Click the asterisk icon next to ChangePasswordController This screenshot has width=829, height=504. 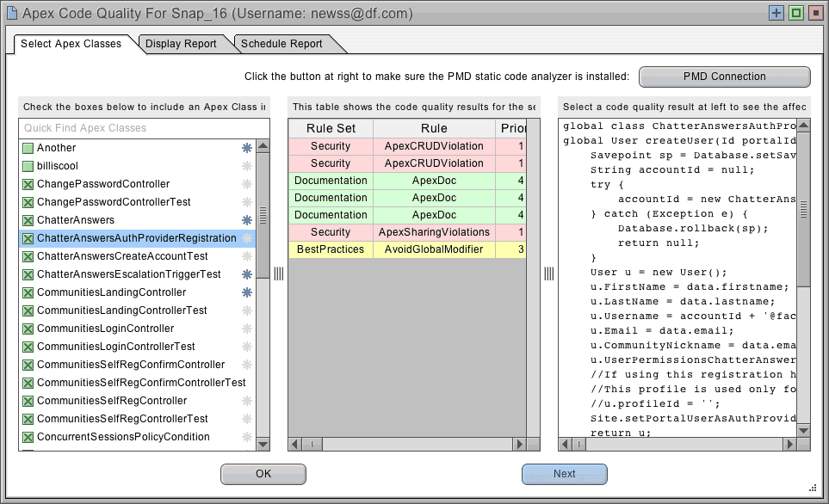tap(247, 184)
